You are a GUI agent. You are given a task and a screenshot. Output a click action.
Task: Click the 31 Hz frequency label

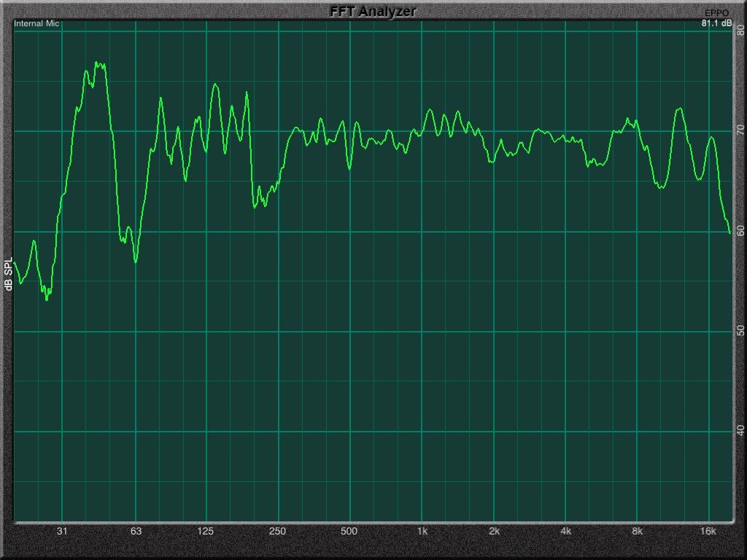(x=62, y=531)
